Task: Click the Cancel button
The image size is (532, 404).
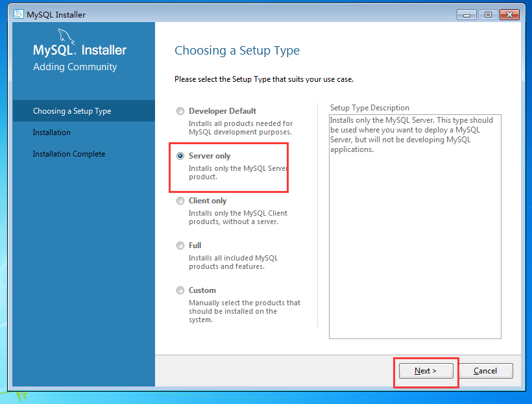Action: pos(485,371)
